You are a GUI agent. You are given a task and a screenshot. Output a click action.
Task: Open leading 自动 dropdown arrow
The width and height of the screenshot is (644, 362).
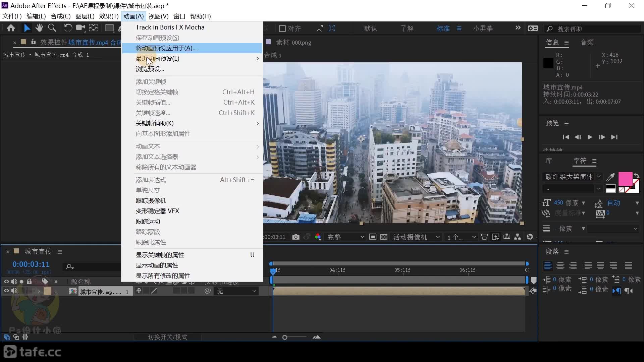[637, 203]
